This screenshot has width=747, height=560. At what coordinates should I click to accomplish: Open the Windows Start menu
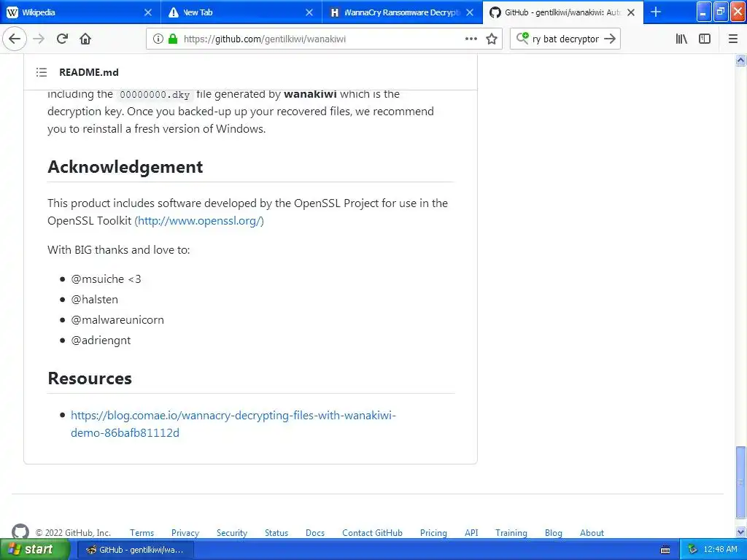pos(34,550)
